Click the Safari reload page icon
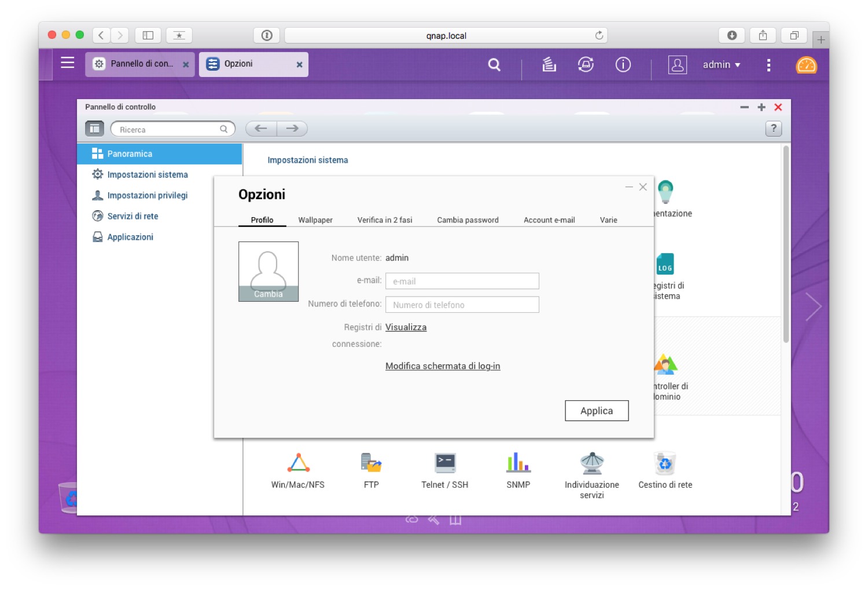This screenshot has height=589, width=868. click(x=599, y=35)
